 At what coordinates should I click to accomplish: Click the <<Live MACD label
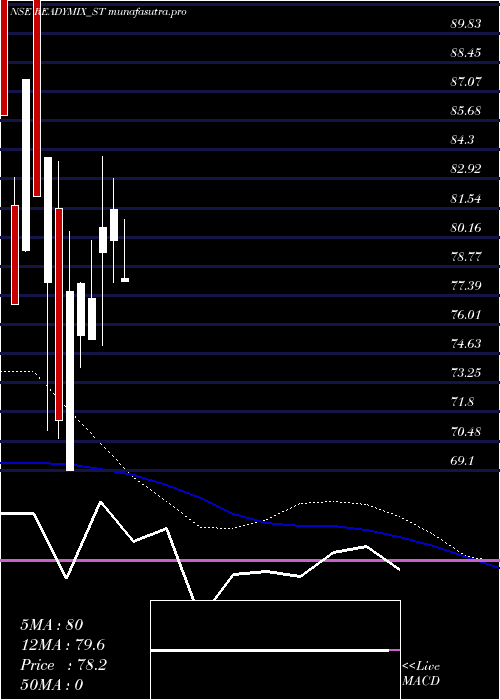(x=421, y=674)
